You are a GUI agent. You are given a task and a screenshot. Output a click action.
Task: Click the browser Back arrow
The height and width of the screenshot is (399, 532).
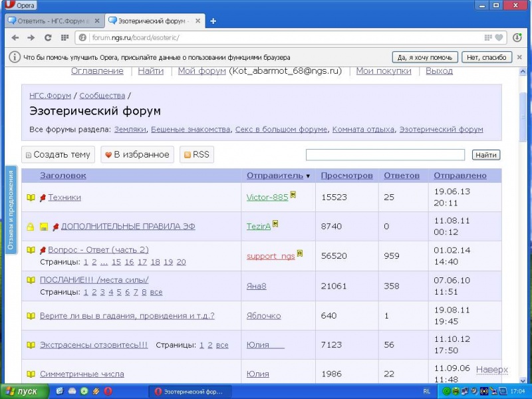pyautogui.click(x=13, y=38)
